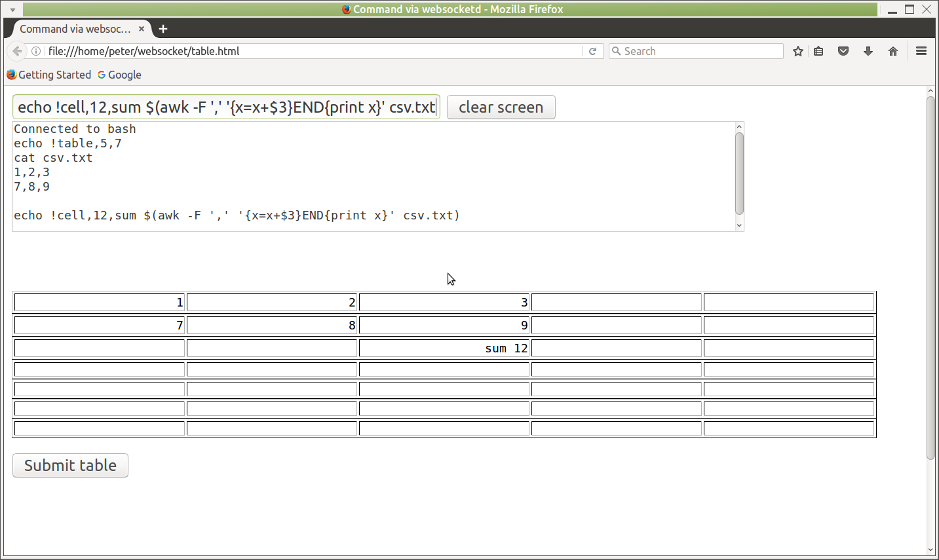The width and height of the screenshot is (939, 560).
Task: Select the Command via websocketd tab
Action: point(75,29)
